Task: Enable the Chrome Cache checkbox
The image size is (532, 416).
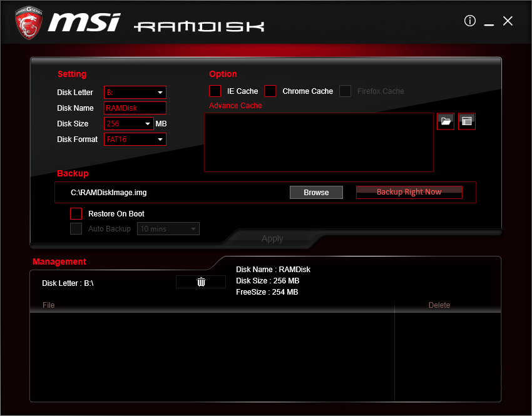Action: point(270,91)
